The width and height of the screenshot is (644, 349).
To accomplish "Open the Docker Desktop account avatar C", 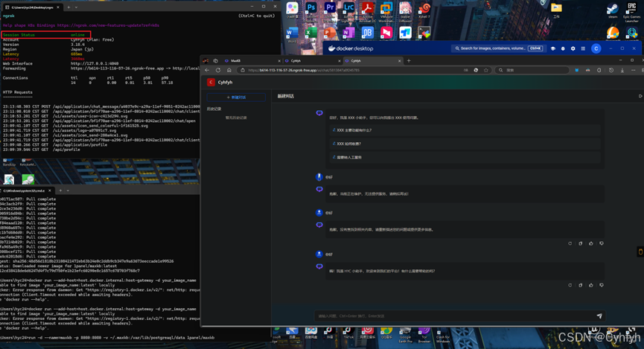I will pyautogui.click(x=596, y=48).
